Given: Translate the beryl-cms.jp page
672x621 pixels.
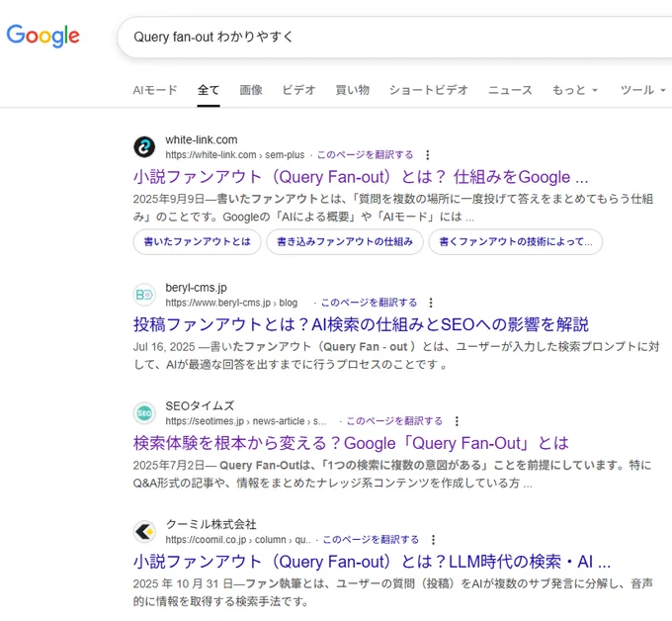Looking at the screenshot, I should tap(369, 303).
